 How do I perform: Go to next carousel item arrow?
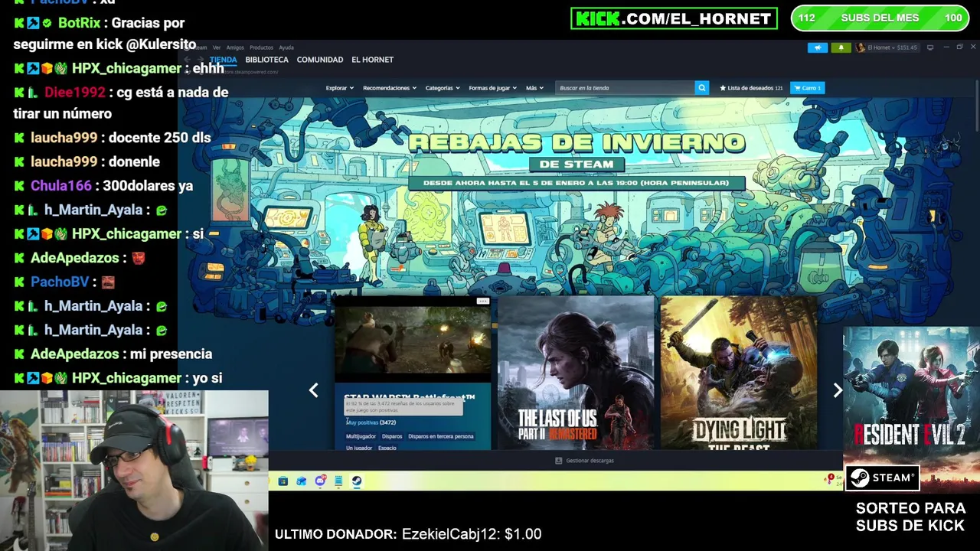(838, 390)
